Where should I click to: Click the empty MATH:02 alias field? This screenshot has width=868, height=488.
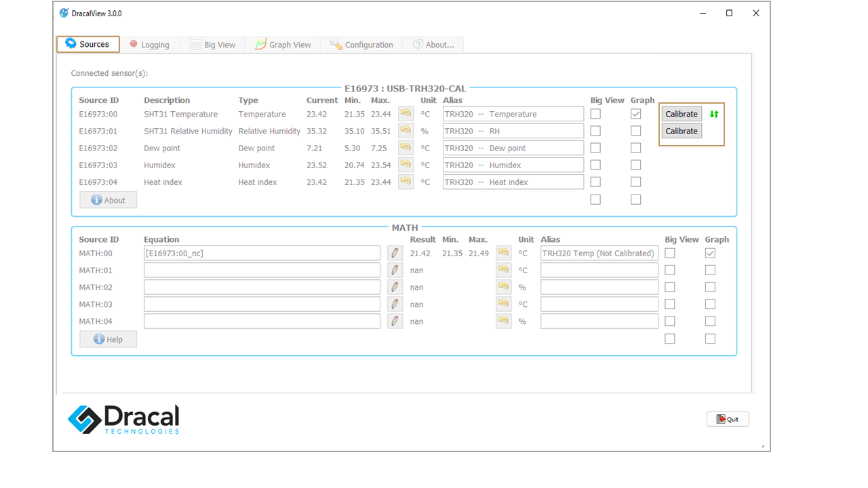599,287
